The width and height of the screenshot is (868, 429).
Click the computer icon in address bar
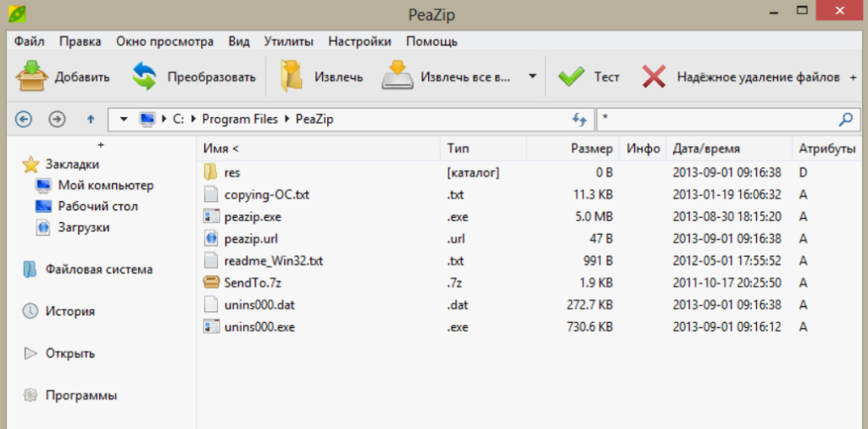(x=147, y=119)
